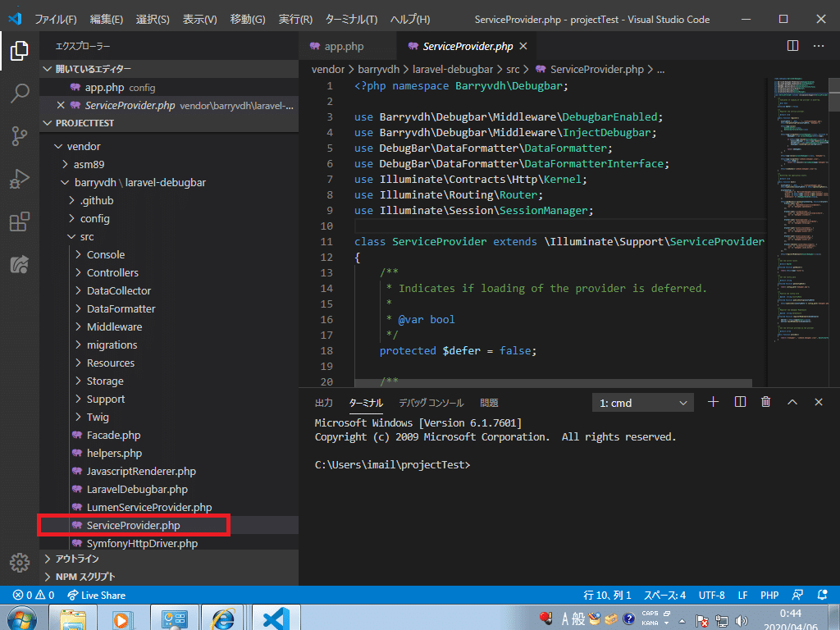Image resolution: width=840 pixels, height=630 pixels.
Task: Open the Extensions view
Action: click(20, 221)
